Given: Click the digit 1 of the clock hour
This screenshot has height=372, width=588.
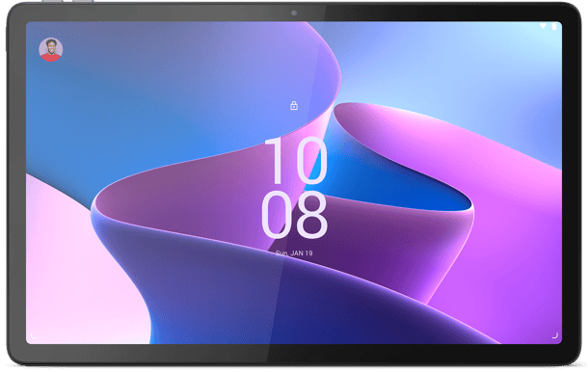Looking at the screenshot, I should (x=276, y=161).
